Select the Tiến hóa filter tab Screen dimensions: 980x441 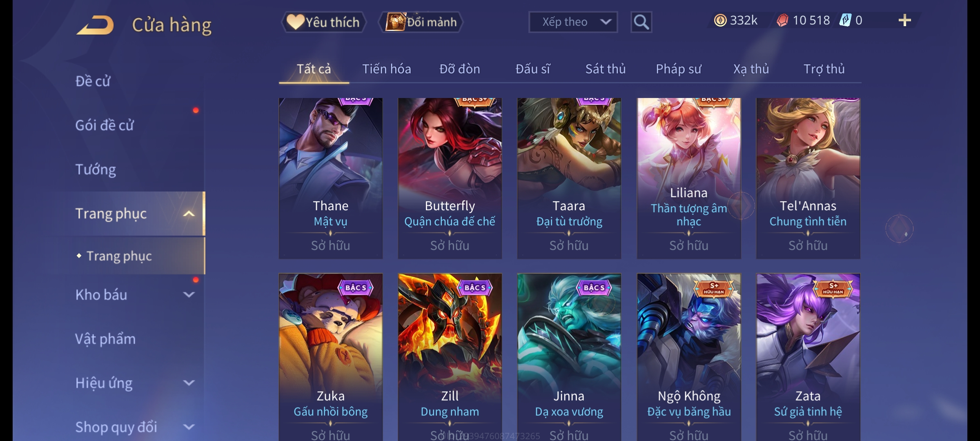pos(386,69)
